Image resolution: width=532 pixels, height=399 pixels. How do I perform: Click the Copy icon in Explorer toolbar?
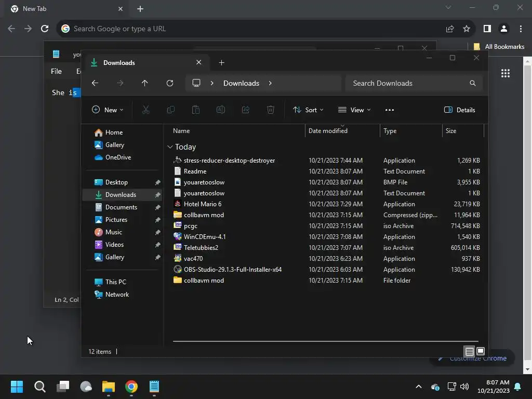170,110
